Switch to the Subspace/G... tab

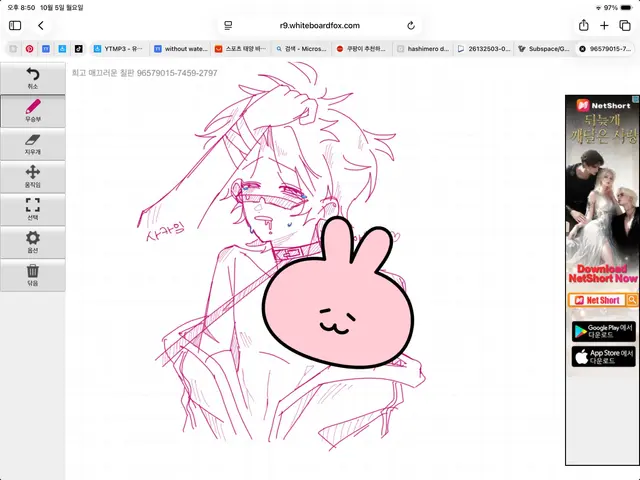click(544, 49)
